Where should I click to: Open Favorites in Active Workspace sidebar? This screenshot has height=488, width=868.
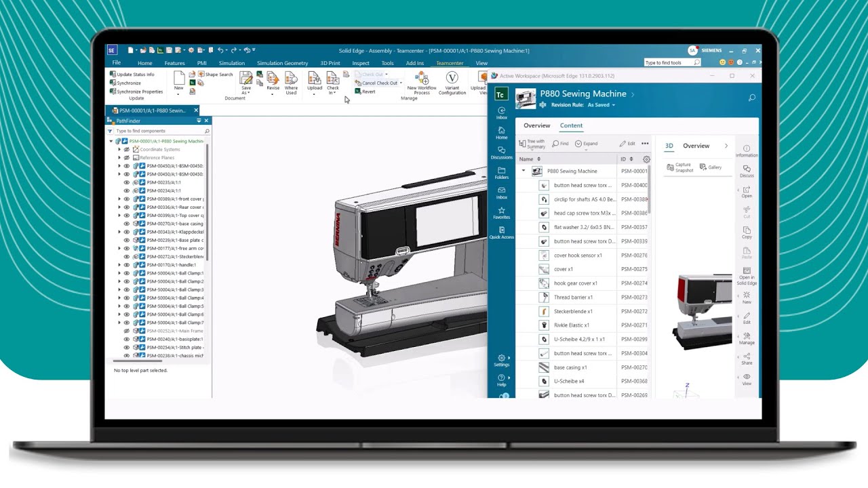coord(501,213)
